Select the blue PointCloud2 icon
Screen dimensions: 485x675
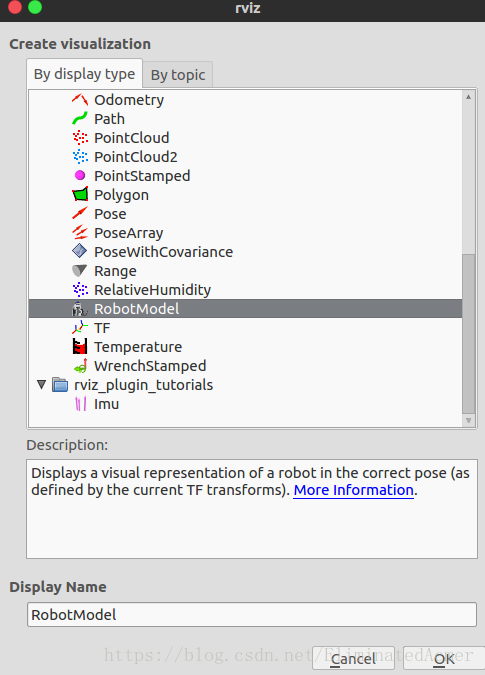(x=80, y=157)
